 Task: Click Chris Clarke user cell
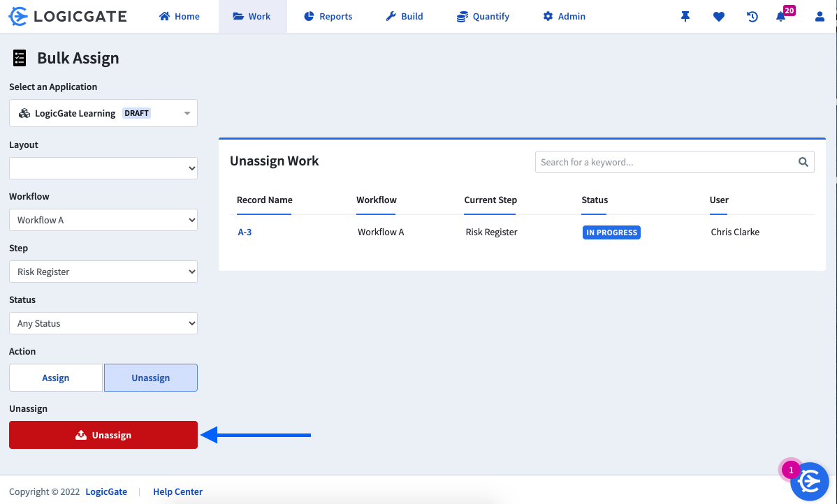coord(735,232)
